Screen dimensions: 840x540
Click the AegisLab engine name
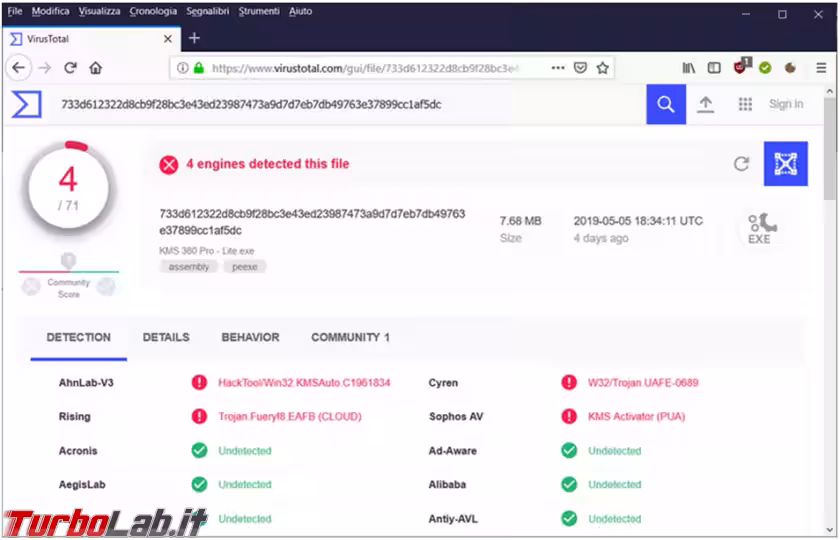coord(82,484)
